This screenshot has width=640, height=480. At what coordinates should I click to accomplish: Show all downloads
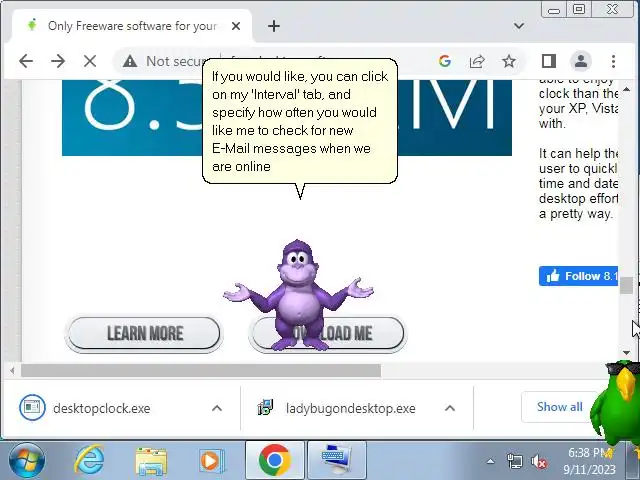(560, 407)
